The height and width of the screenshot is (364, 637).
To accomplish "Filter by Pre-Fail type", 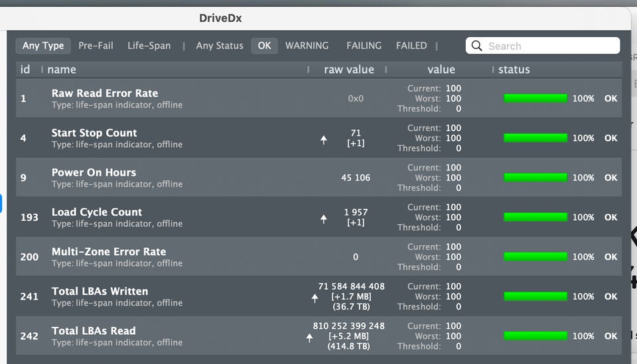I will (96, 46).
